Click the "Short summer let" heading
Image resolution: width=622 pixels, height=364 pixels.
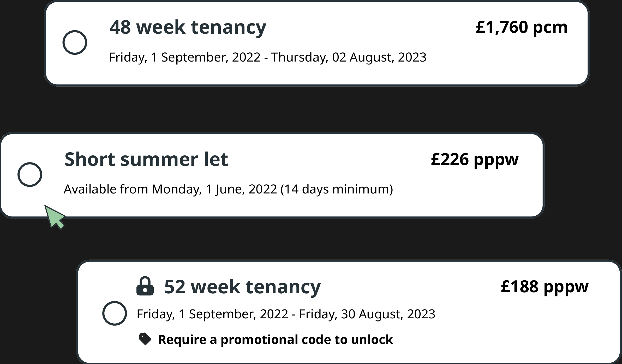[146, 159]
